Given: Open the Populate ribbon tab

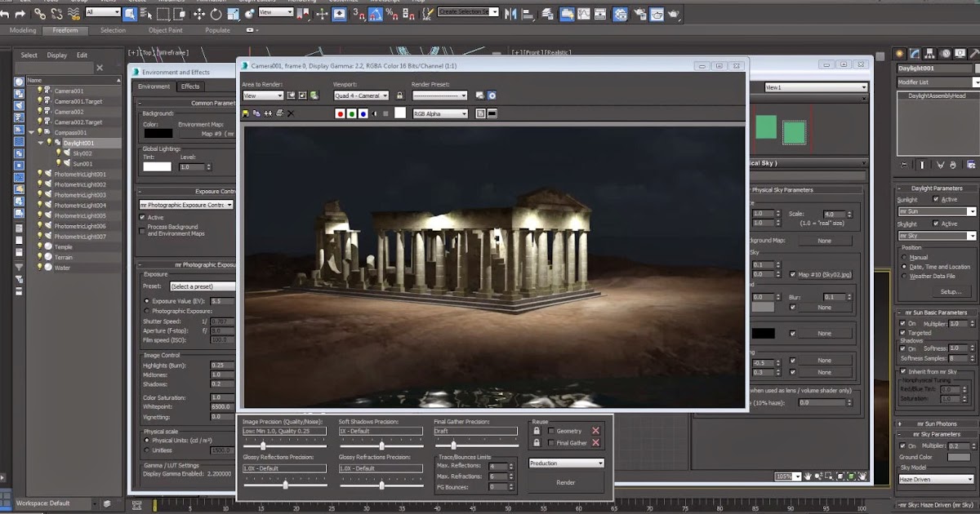Looking at the screenshot, I should 217,30.
